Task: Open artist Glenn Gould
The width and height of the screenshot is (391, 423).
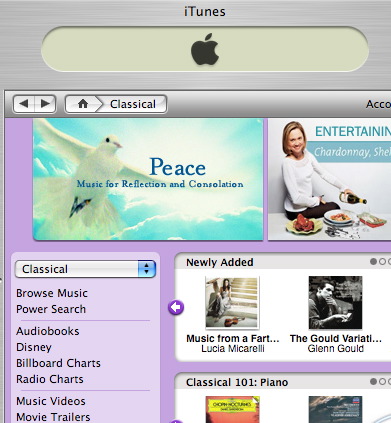Action: 336,349
